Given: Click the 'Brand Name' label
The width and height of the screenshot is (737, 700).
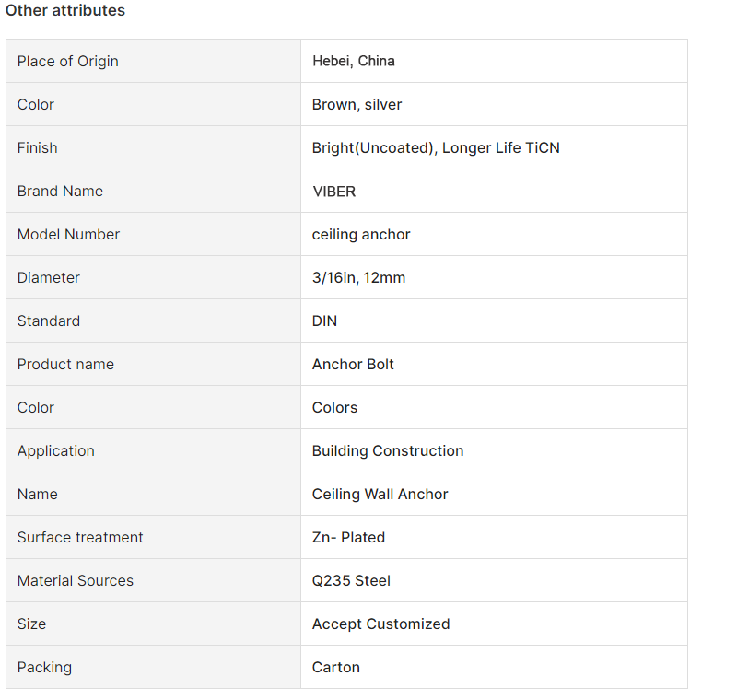Looking at the screenshot, I should click(60, 191).
